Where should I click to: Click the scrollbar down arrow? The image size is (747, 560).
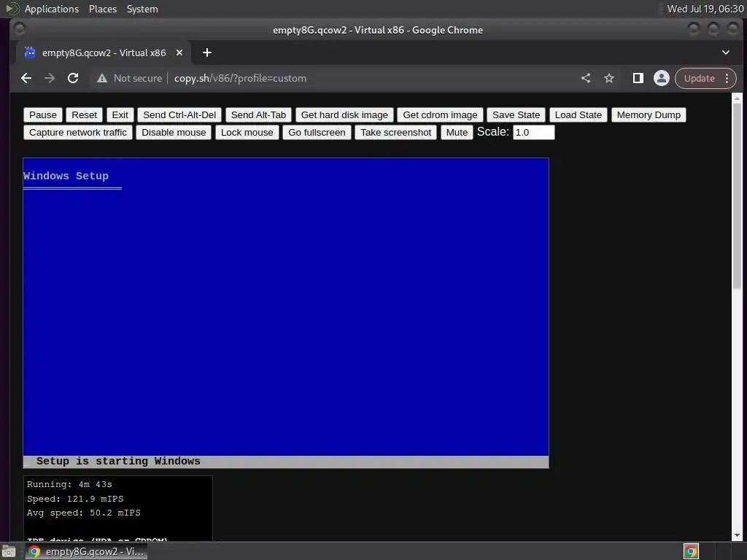pos(737,535)
